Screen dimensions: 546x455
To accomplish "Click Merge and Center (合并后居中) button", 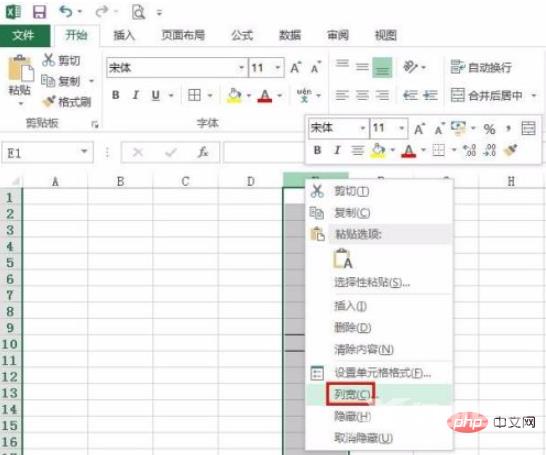I will coord(486,95).
